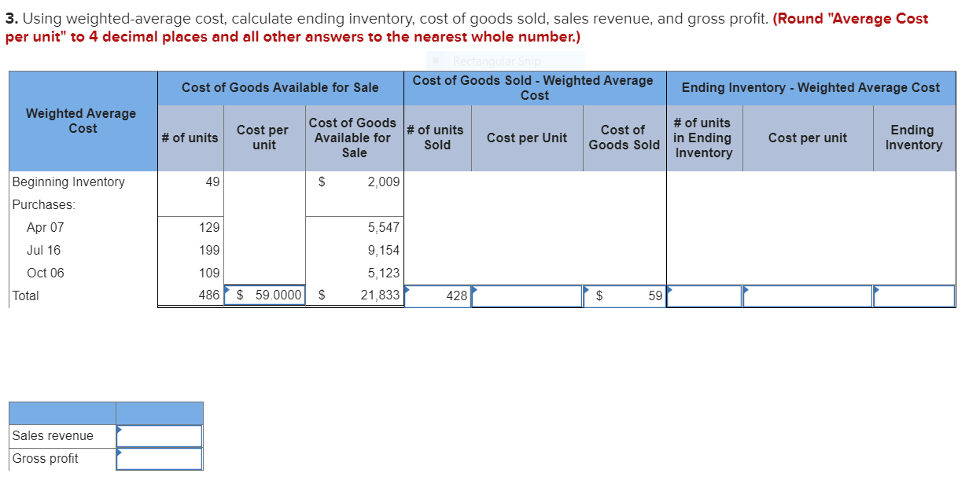Screen dimensions: 980x477
Task: Select the units in Ending Inventory input
Action: [704, 296]
